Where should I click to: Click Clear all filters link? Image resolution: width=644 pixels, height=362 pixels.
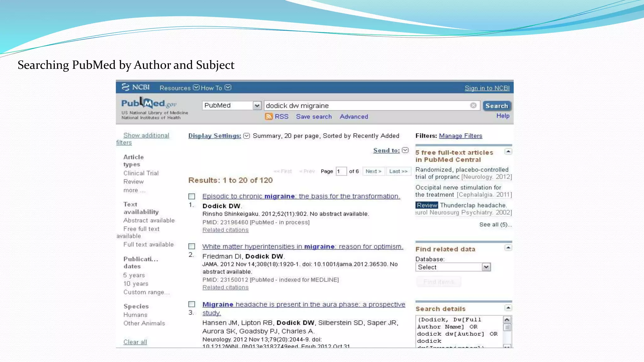point(135,342)
